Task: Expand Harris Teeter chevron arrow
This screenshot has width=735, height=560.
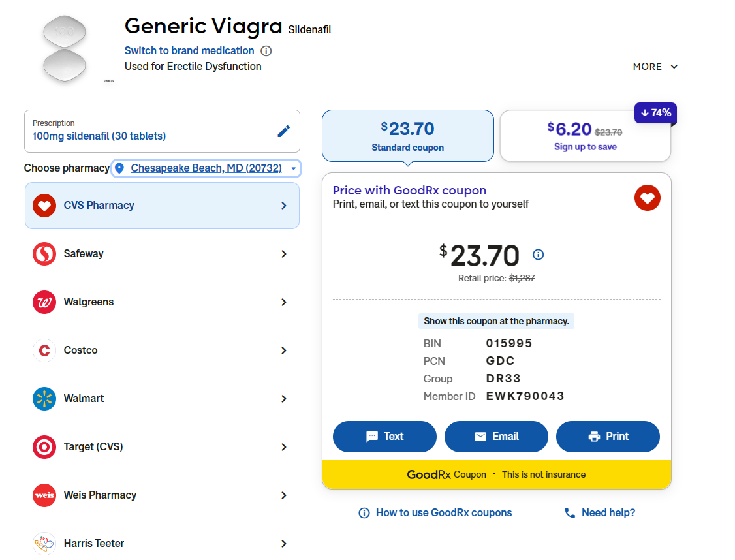Action: 283,544
